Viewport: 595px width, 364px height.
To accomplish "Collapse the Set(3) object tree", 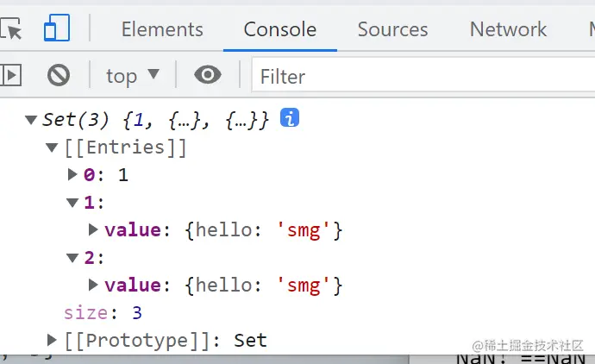I will click(x=32, y=120).
